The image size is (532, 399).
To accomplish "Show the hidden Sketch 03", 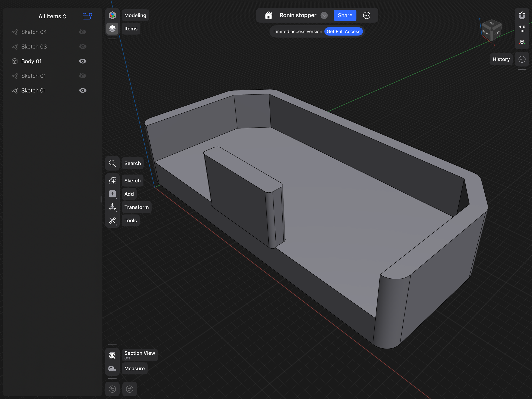I will 83,46.
